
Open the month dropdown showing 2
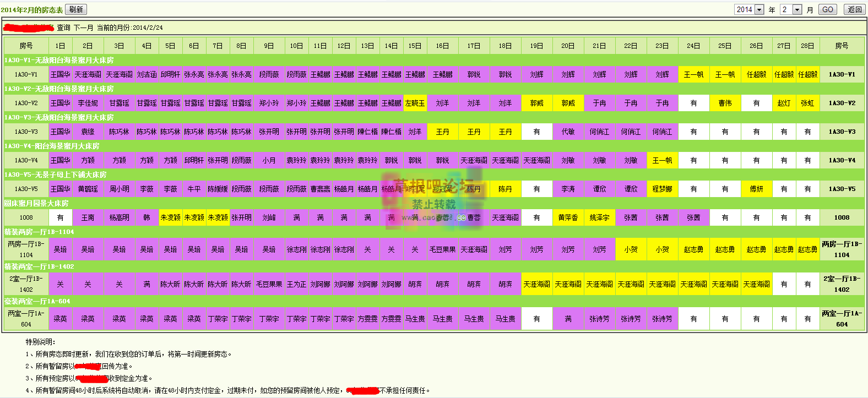pos(797,9)
